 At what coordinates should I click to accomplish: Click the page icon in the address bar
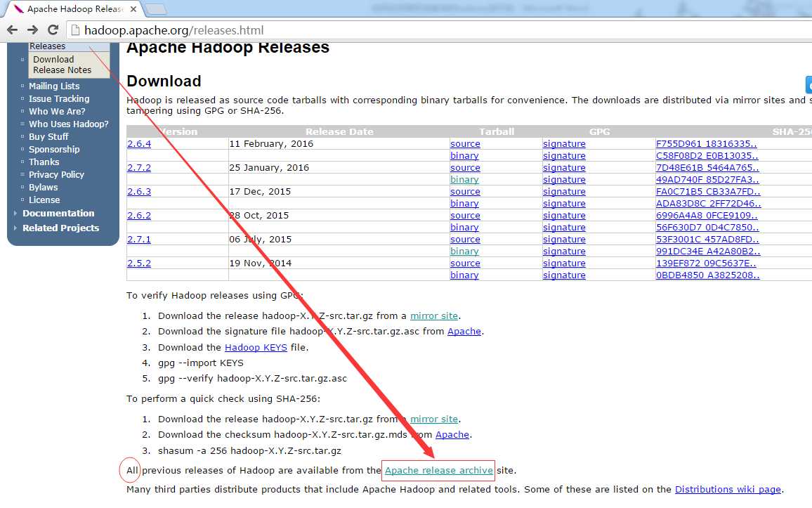[x=76, y=30]
